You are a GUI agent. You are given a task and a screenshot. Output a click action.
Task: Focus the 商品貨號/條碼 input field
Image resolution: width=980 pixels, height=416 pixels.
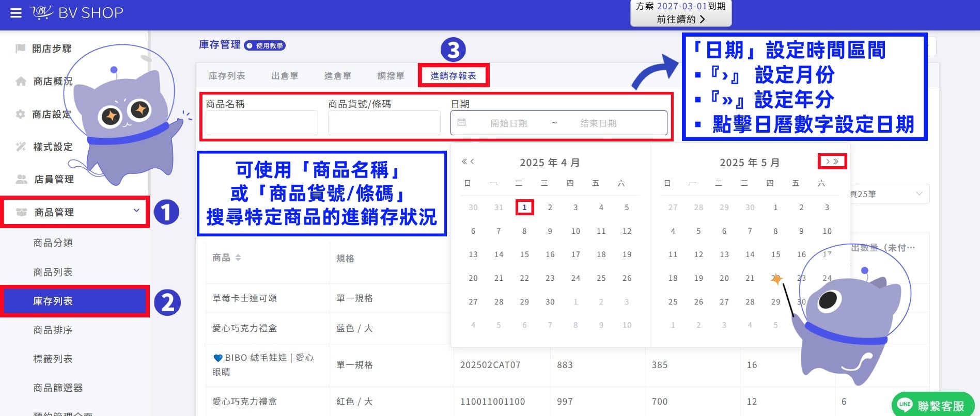click(384, 123)
